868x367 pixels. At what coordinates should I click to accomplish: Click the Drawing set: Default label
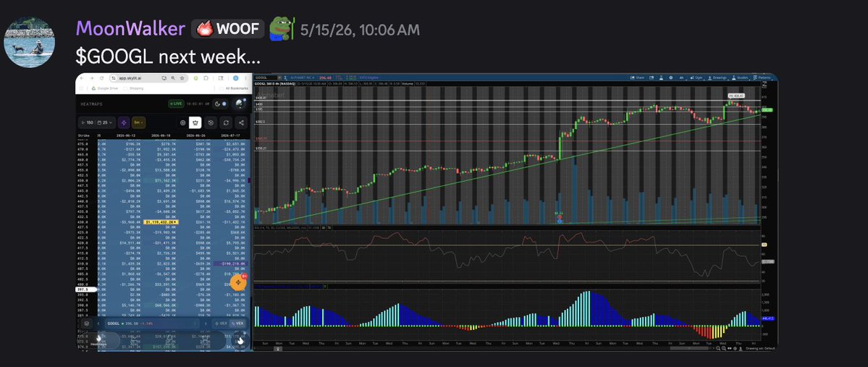(759, 348)
